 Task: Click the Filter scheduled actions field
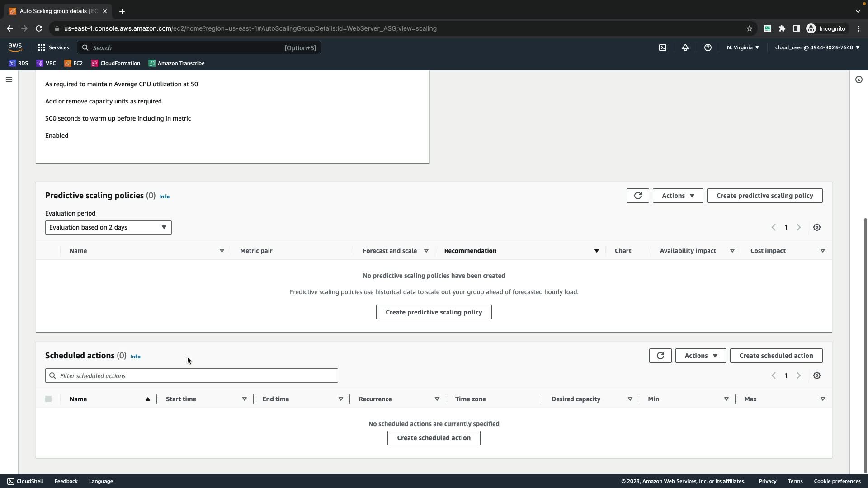coord(191,375)
